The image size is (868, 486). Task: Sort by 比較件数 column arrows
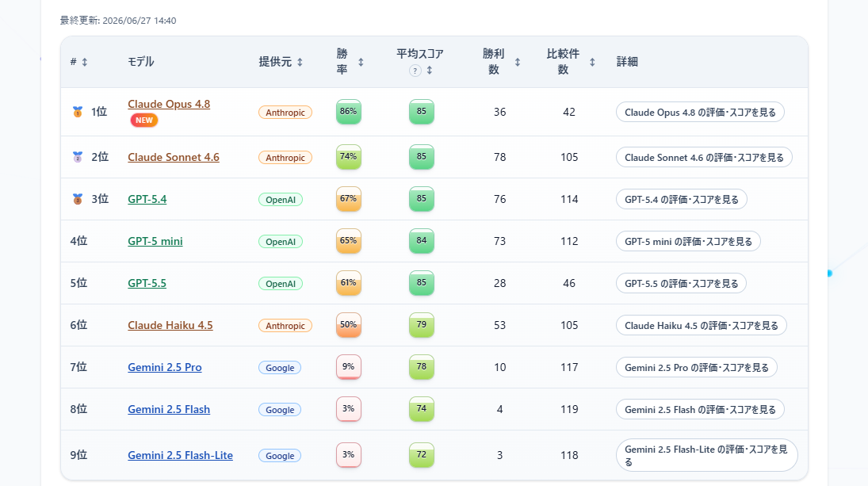click(x=592, y=62)
